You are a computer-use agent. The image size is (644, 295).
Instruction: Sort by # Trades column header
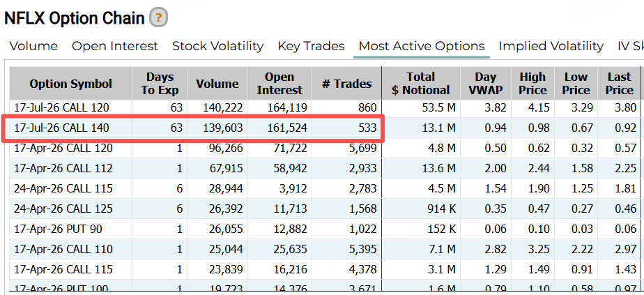(346, 84)
